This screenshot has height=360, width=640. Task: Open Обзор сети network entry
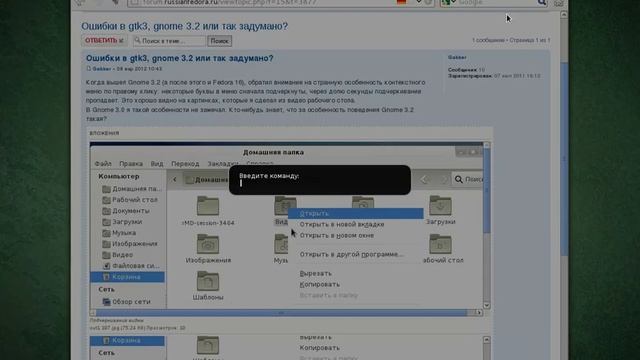coord(127,302)
